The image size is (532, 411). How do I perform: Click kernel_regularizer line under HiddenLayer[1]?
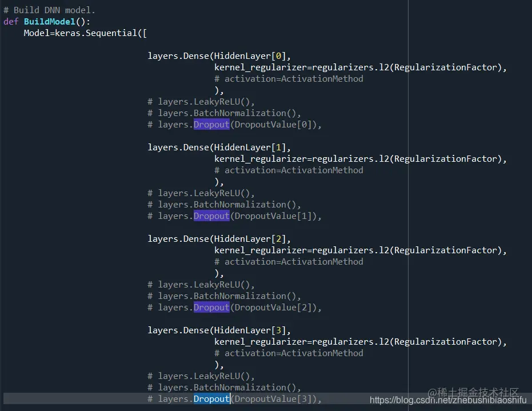[x=361, y=159]
